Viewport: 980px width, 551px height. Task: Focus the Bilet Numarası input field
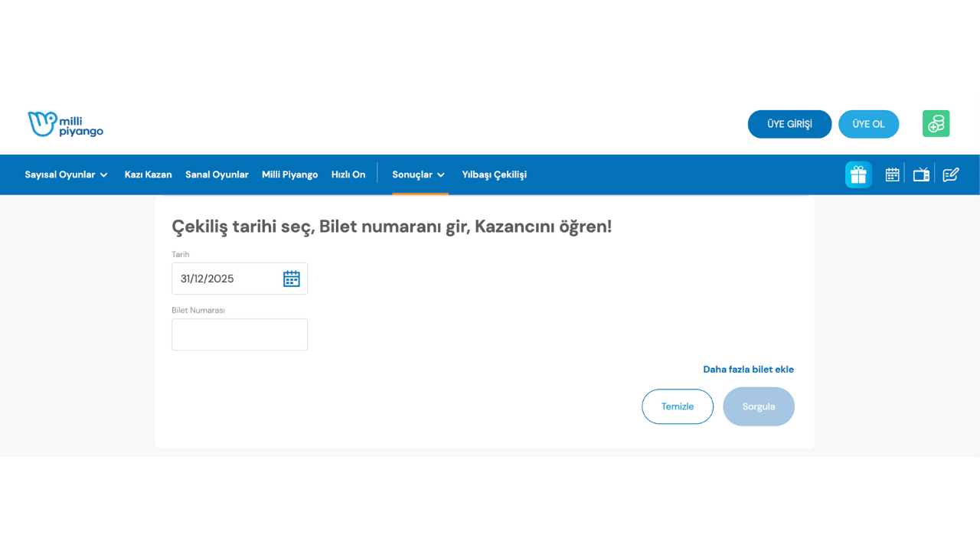(x=240, y=334)
